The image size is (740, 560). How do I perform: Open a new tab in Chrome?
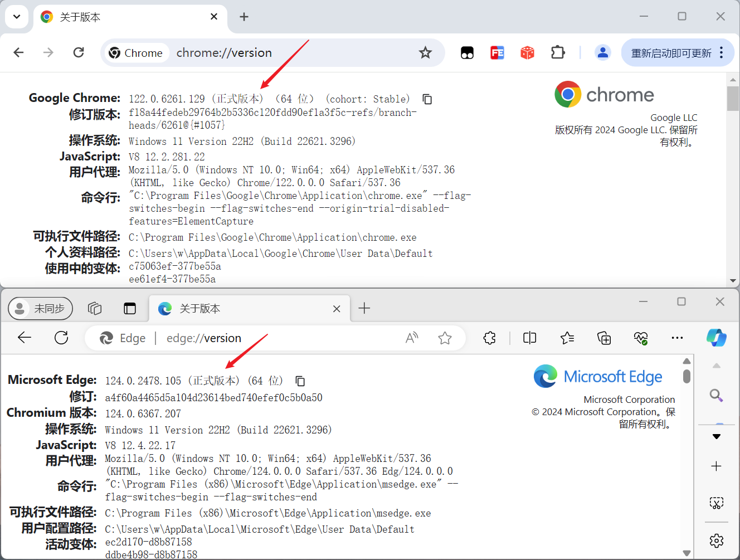tap(244, 17)
